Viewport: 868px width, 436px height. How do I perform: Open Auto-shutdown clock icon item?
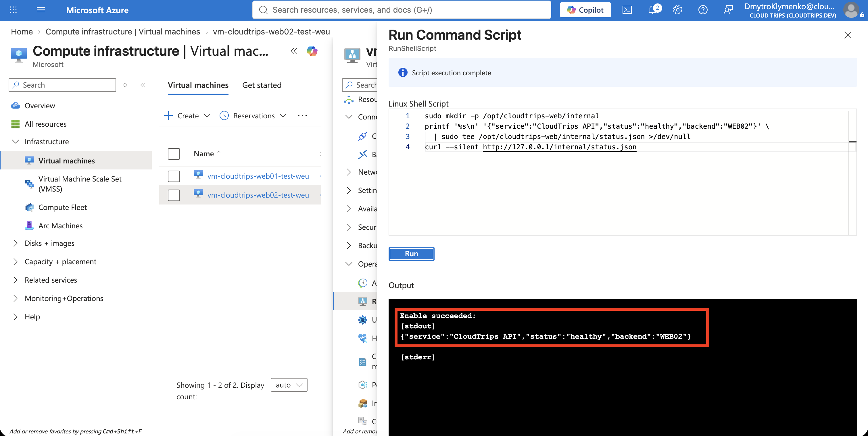click(362, 283)
